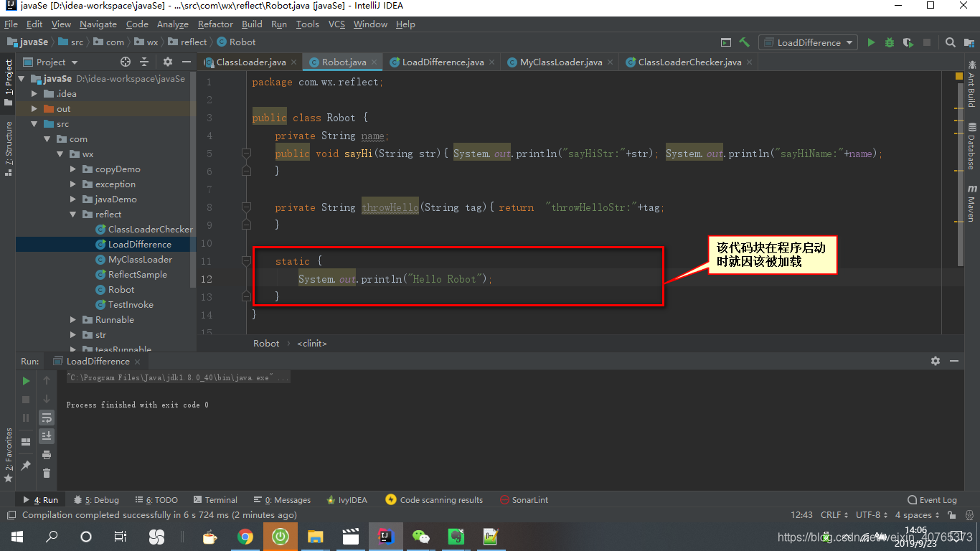Pin the Run tab with pin icon
The height and width of the screenshot is (551, 980).
pyautogui.click(x=26, y=465)
